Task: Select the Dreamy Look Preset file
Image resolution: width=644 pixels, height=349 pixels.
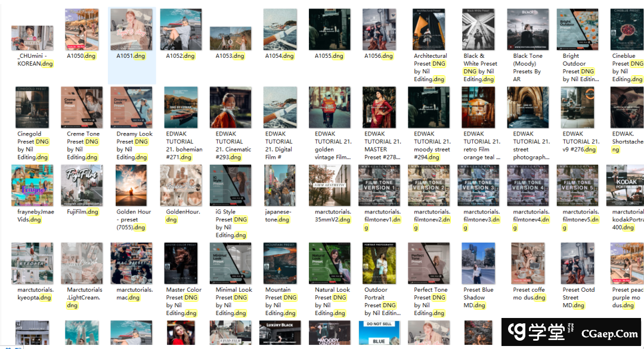Action: [x=132, y=107]
